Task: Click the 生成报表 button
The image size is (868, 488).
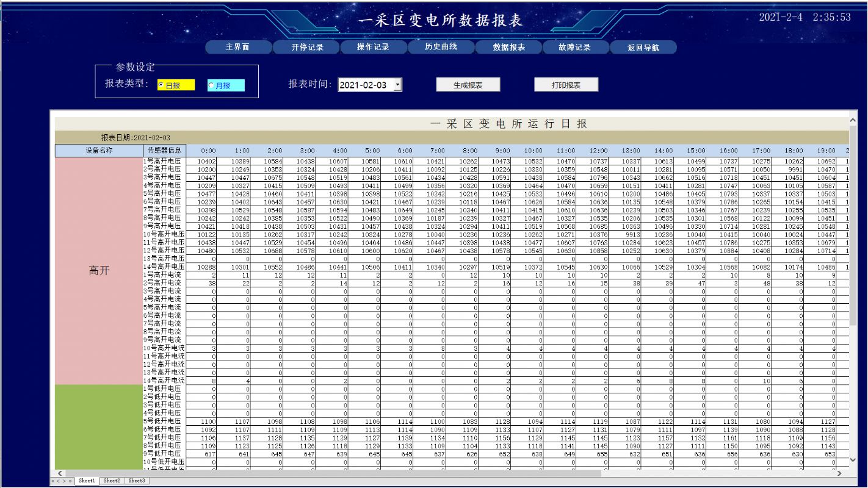Action: click(x=468, y=85)
